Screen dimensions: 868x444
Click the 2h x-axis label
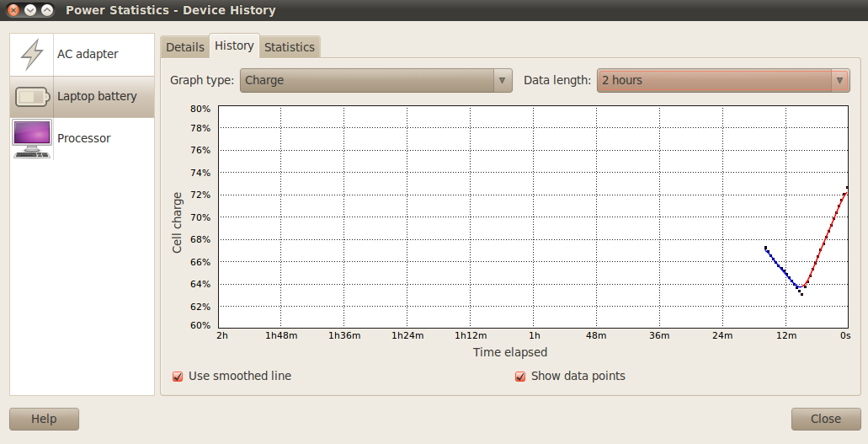(x=222, y=335)
